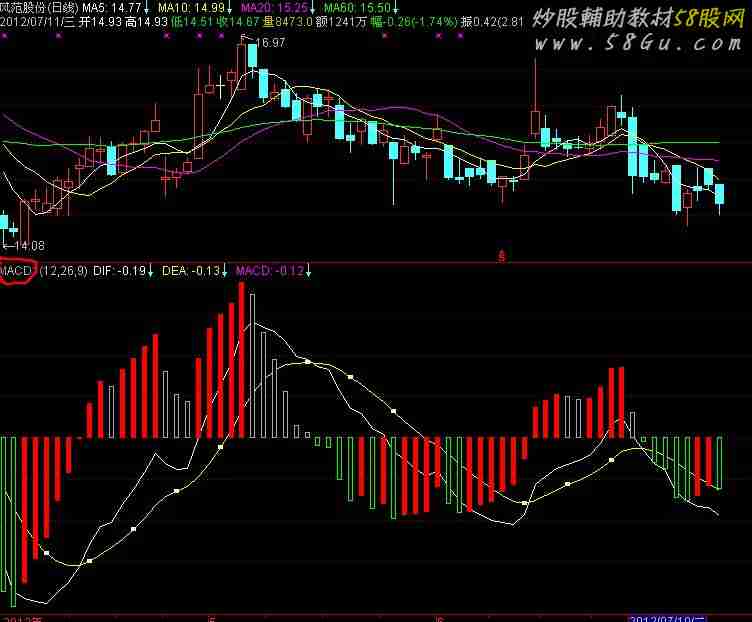This screenshot has width=752, height=622.
Task: Select the highlighted 2012/07/10 date marker
Action: click(x=668, y=617)
